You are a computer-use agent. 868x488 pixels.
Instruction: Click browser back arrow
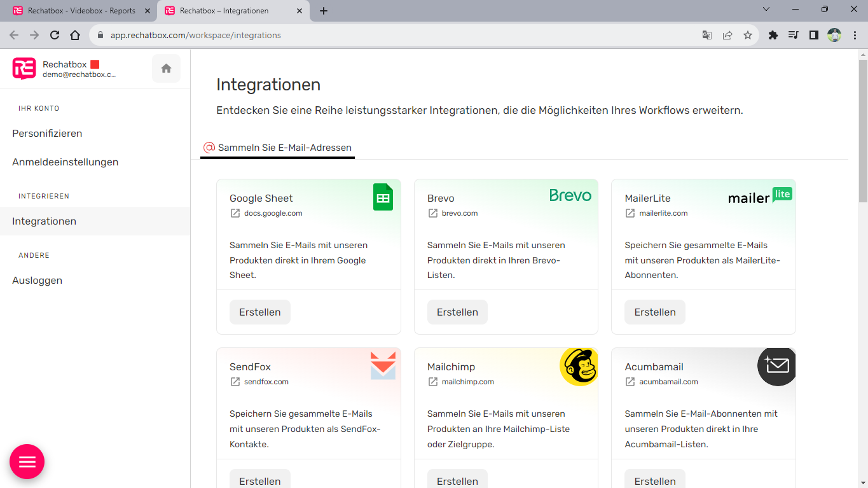pyautogui.click(x=14, y=35)
